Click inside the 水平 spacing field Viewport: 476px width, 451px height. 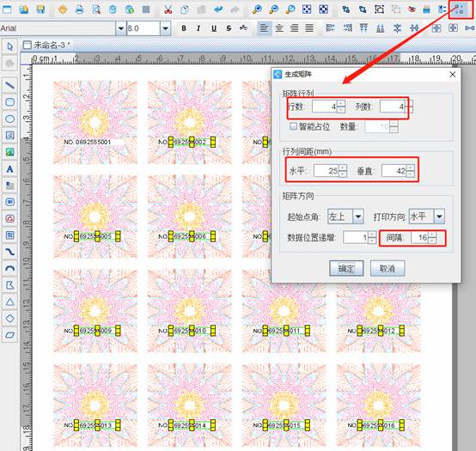point(326,171)
